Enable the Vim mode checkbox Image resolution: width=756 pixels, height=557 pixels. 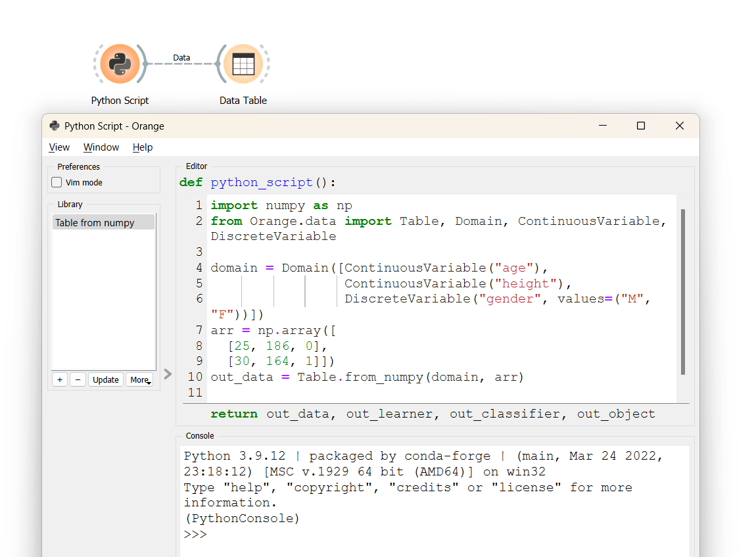click(x=57, y=182)
